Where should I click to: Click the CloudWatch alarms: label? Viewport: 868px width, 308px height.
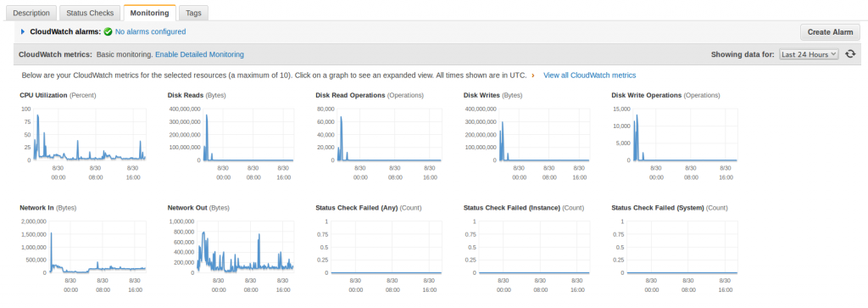tap(65, 32)
